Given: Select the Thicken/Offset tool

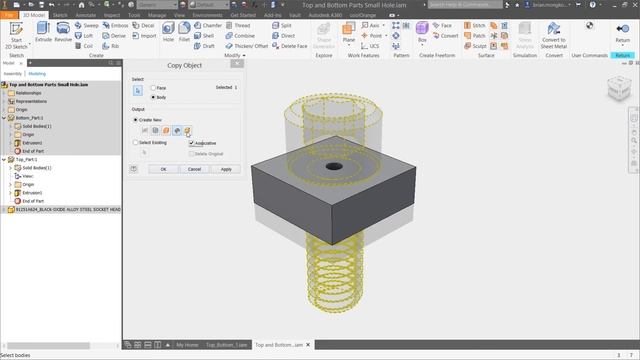Looking at the screenshot, I should click(x=247, y=46).
